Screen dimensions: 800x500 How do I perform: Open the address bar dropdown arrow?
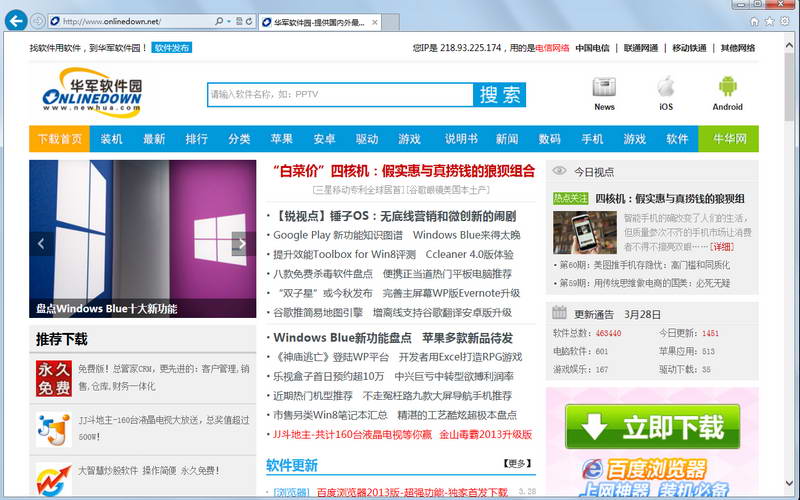coord(229,21)
